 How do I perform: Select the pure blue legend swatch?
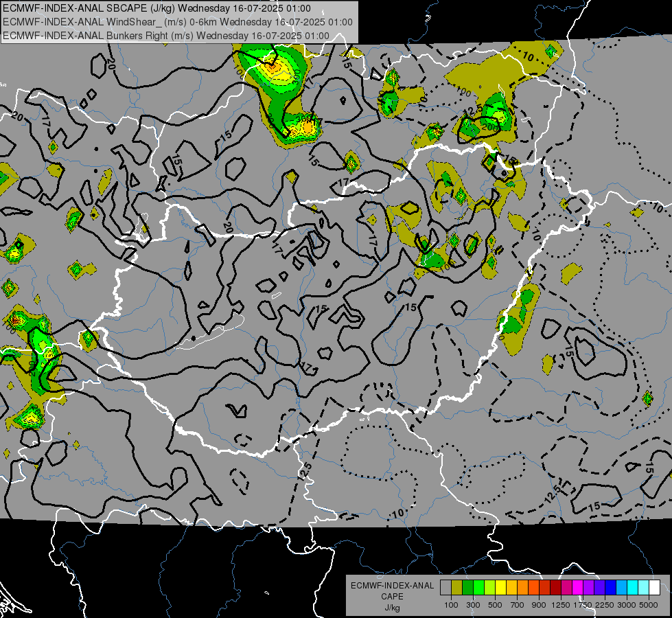[611, 587]
